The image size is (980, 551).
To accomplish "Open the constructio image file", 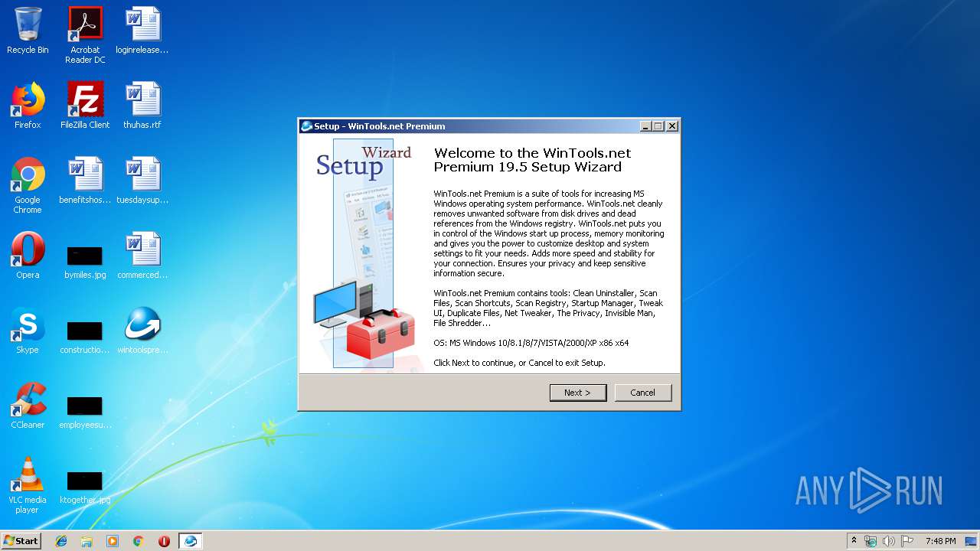I will pos(85,335).
